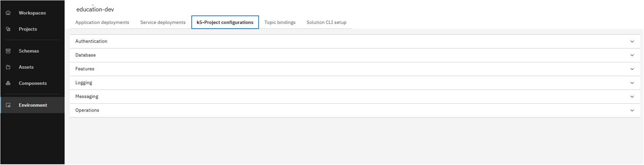Expand Authentication section with chevron
Image resolution: width=644 pixels, height=165 pixels.
point(632,41)
